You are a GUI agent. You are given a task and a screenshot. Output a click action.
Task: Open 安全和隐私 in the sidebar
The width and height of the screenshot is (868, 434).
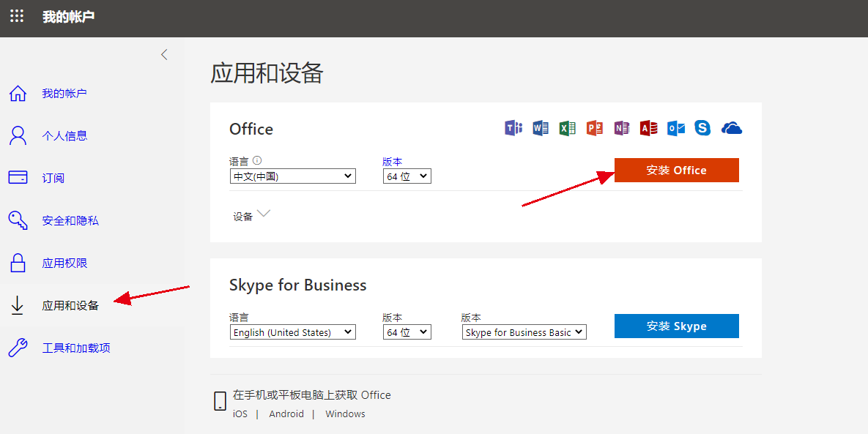coord(70,220)
